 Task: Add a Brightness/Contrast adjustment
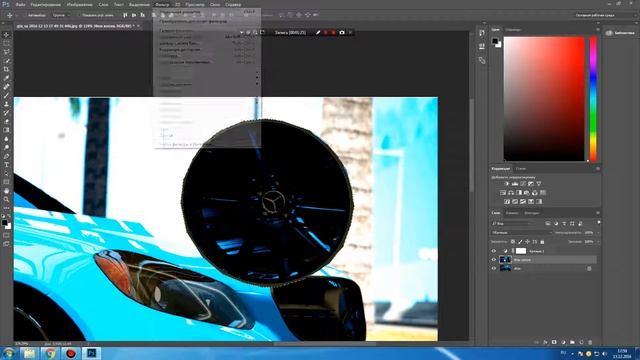[x=507, y=184]
